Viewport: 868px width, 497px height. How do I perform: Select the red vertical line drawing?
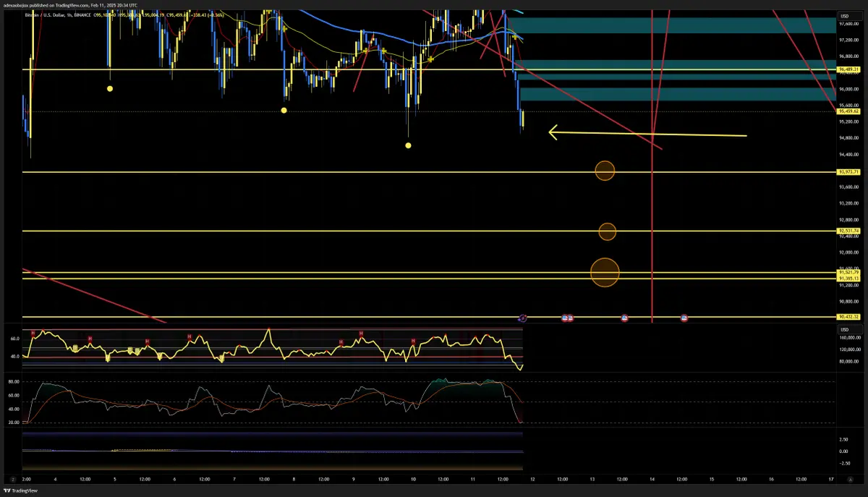click(653, 166)
